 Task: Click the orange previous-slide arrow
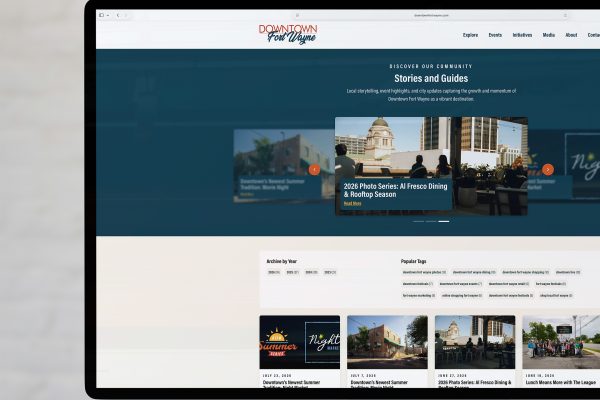click(314, 169)
